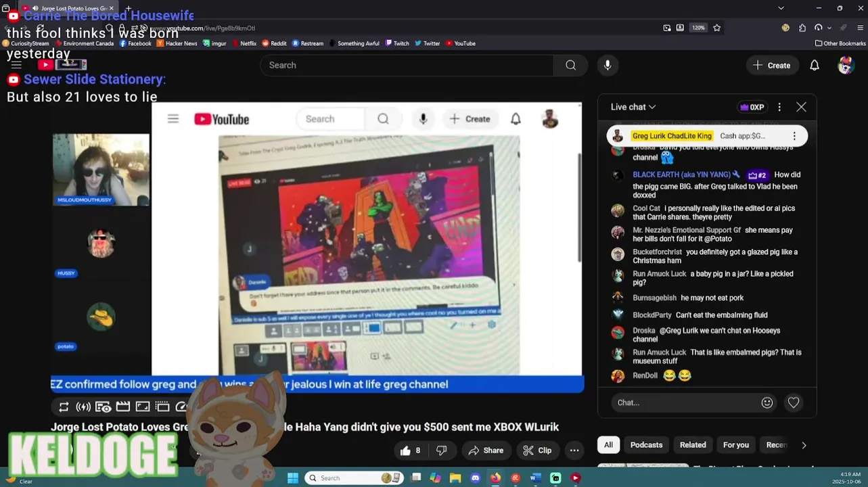Image resolution: width=868 pixels, height=487 pixels.
Task: Open Firefox from the taskbar
Action: click(495, 478)
